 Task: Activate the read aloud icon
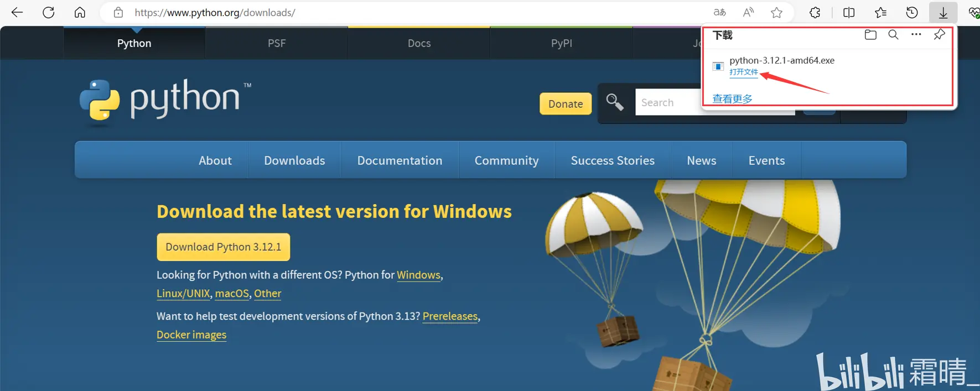(748, 12)
